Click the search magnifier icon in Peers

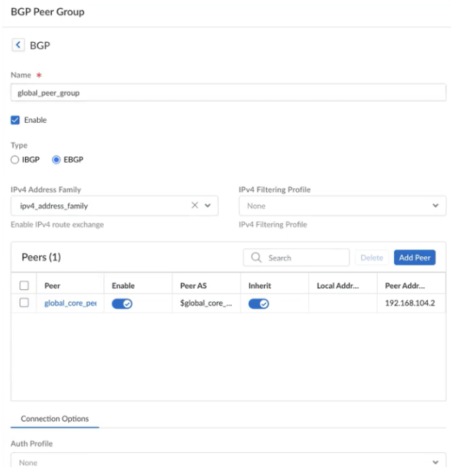[256, 258]
